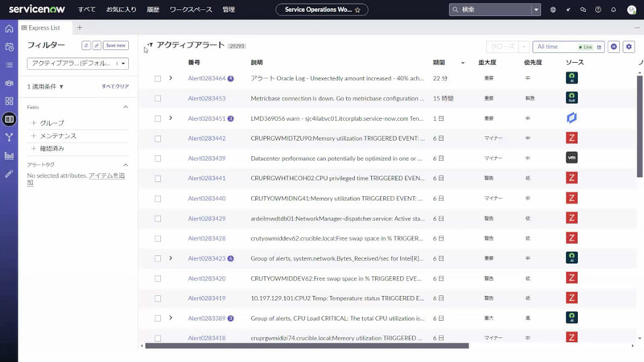This screenshot has width=644, height=362.
Task: Add the メンテナンス field filter
Action: 53,135
